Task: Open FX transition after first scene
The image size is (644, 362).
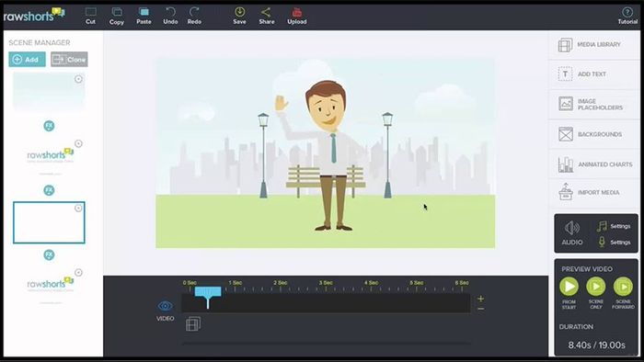Action: tap(49, 126)
